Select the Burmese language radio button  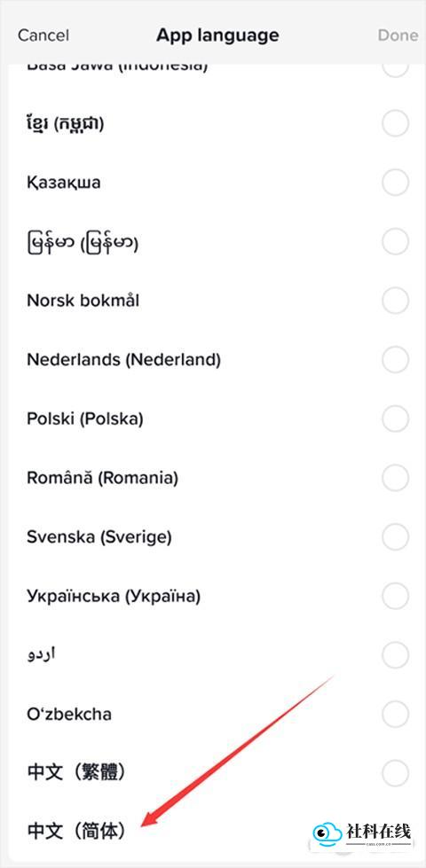point(396,241)
